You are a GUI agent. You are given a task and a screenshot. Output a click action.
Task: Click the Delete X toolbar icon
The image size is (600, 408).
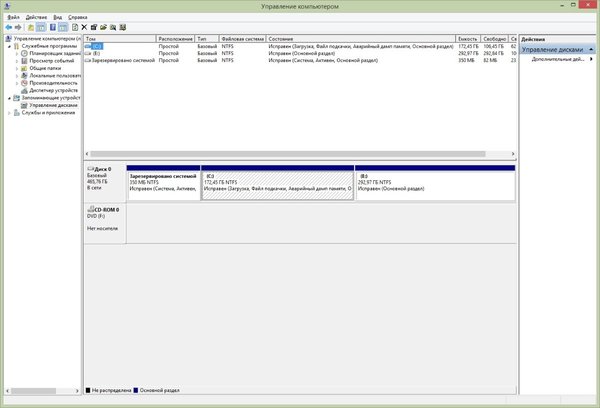click(x=84, y=27)
